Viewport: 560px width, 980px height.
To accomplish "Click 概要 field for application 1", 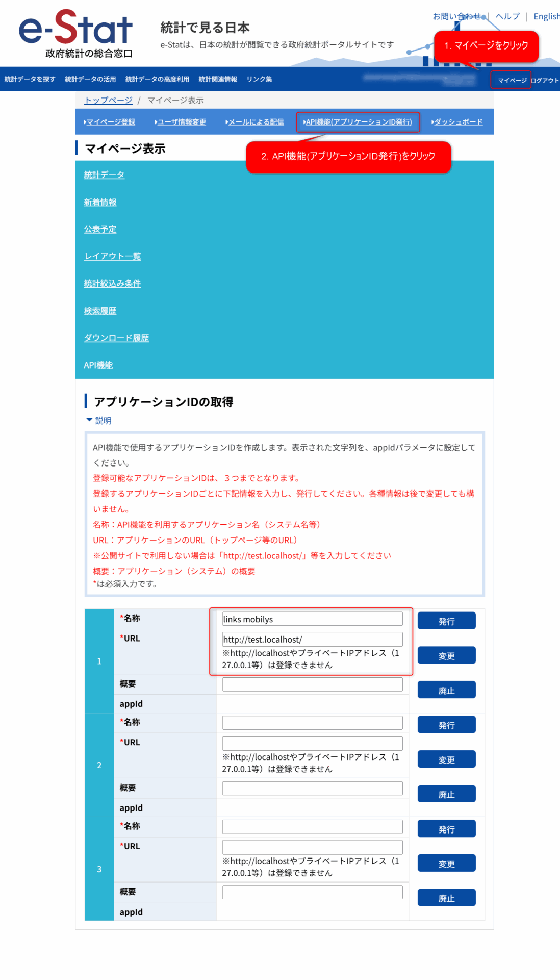I will (312, 684).
